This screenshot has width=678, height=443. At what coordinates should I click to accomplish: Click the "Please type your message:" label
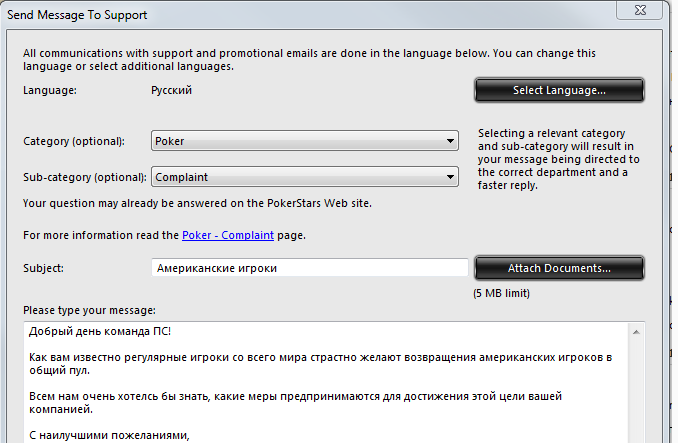(89, 311)
